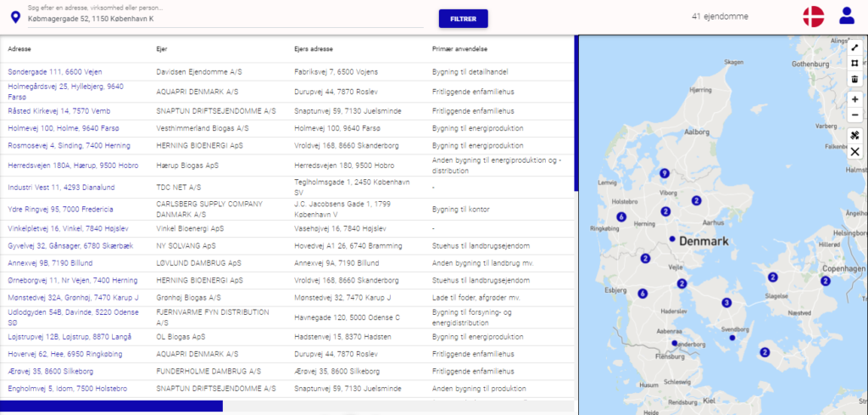Zoom out on the map
868x415 pixels.
click(x=855, y=115)
